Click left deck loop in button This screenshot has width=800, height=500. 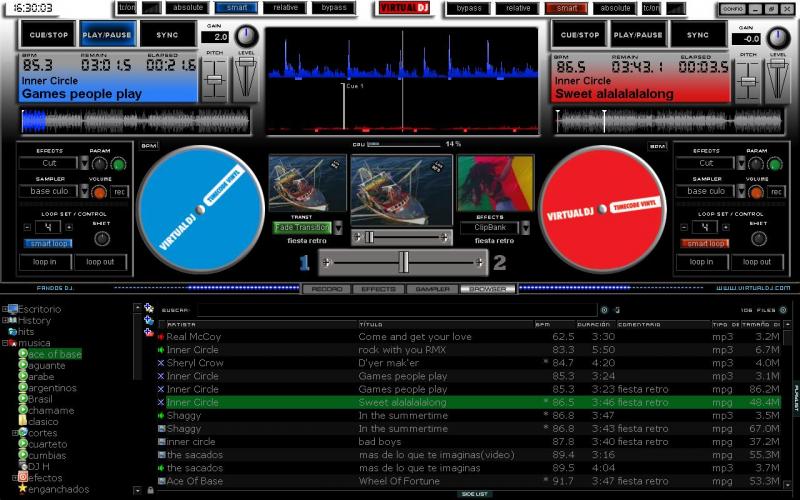(45, 262)
